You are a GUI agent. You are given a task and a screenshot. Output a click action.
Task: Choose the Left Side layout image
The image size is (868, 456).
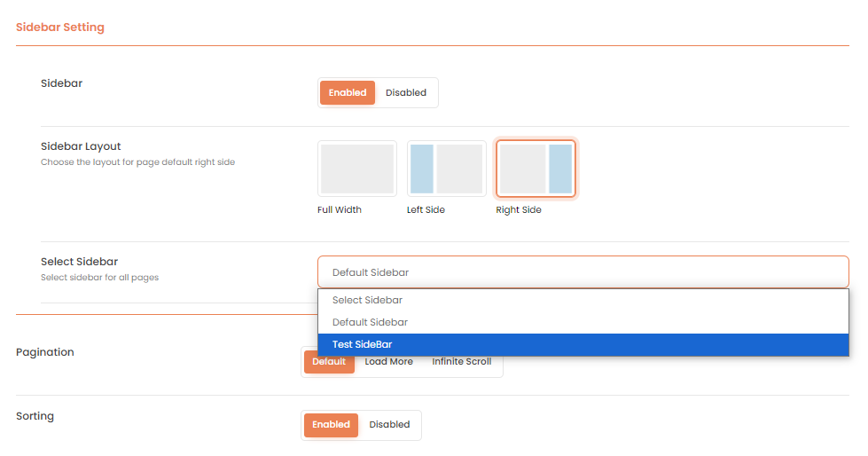[446, 169]
